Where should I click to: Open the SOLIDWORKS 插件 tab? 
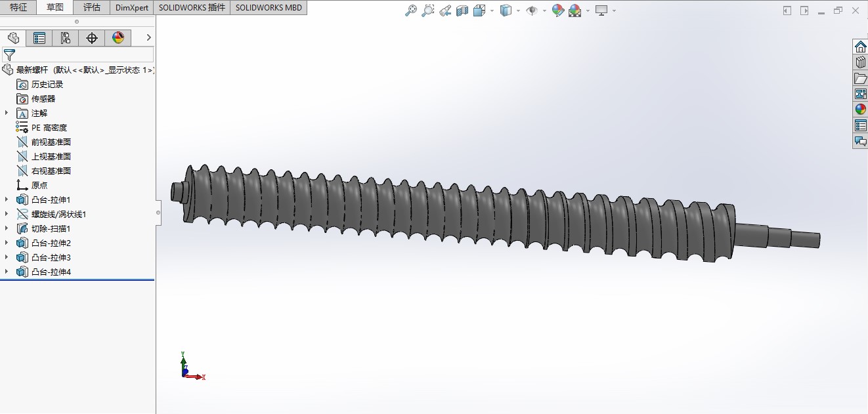(192, 8)
